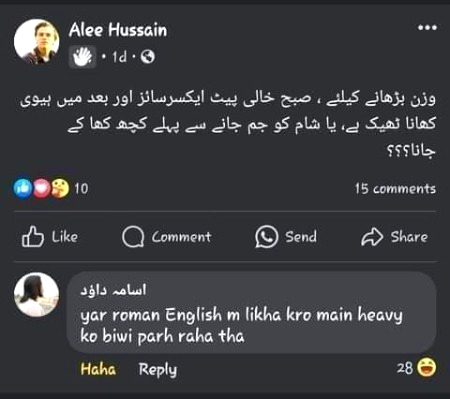
Task: View the 10 reactions count
Action: (81, 189)
